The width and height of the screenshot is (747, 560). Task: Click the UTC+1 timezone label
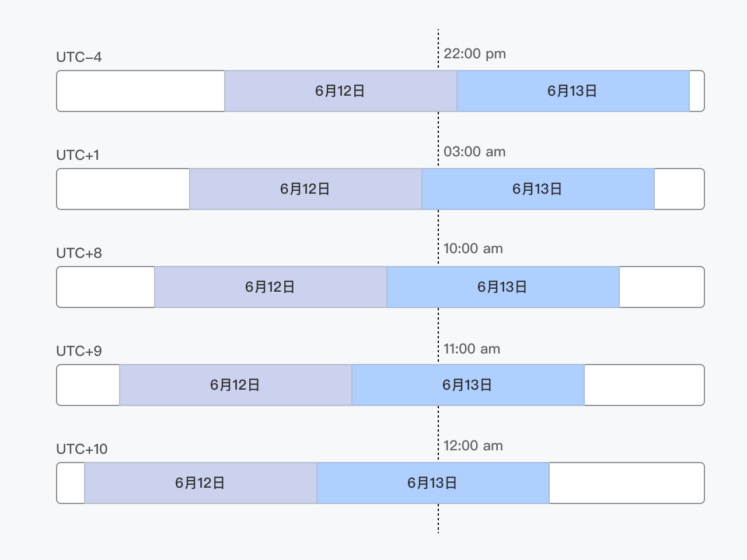click(x=78, y=155)
